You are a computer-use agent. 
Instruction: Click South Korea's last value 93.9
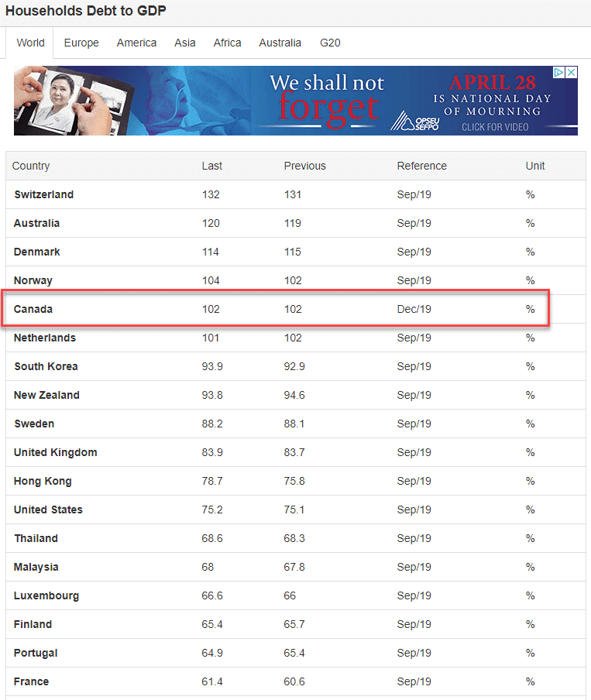point(212,366)
